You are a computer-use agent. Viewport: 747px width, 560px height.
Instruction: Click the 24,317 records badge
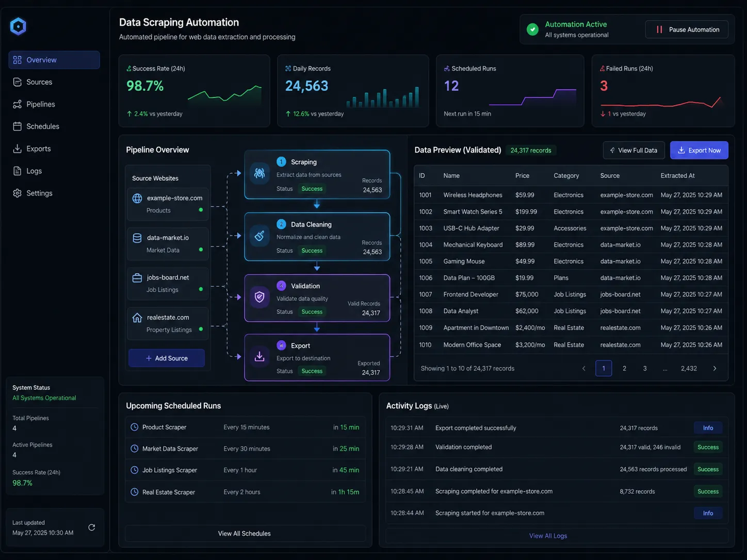click(531, 151)
